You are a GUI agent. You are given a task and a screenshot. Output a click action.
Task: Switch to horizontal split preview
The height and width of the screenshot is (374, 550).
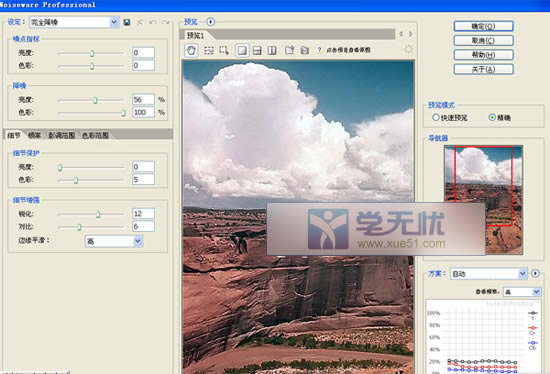[257, 51]
